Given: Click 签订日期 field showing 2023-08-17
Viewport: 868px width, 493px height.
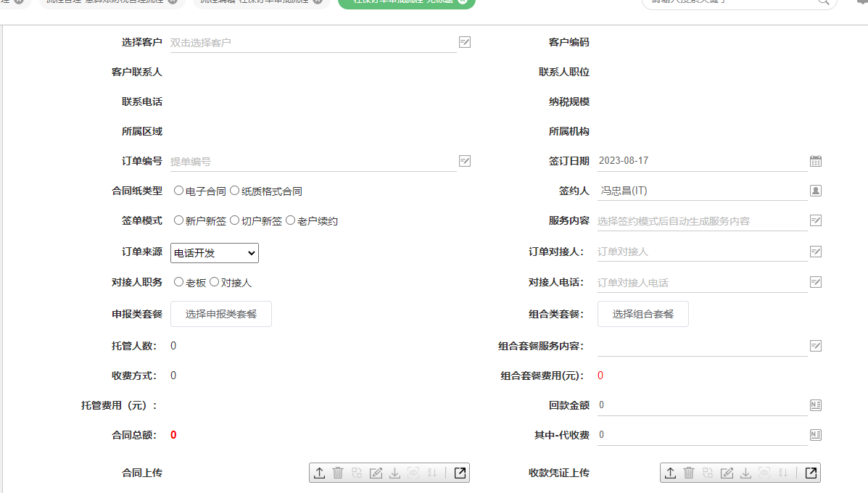Looking at the screenshot, I should click(702, 161).
